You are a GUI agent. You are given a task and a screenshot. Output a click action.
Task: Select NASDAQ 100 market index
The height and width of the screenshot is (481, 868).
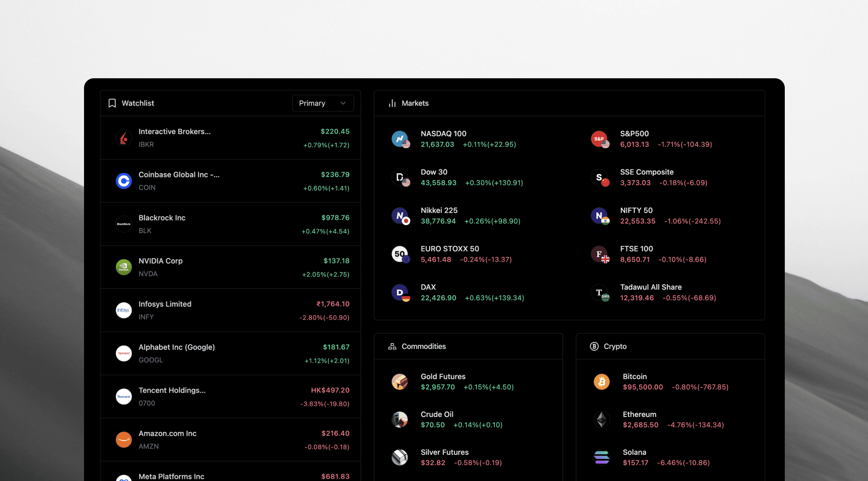pos(443,134)
